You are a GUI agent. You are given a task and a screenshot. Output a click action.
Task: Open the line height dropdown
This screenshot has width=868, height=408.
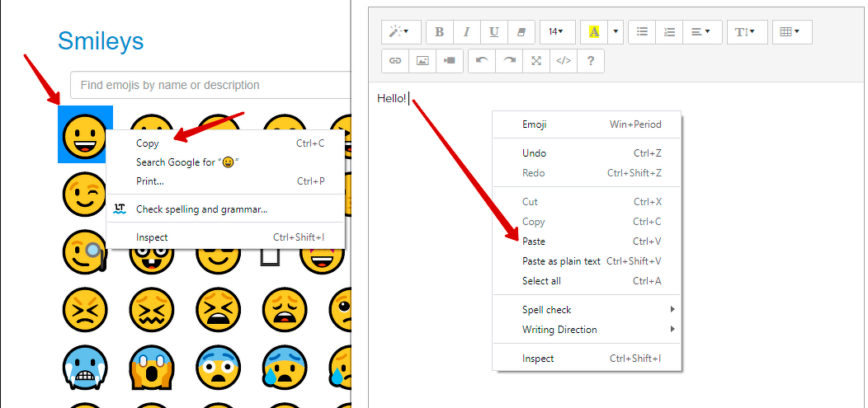pyautogui.click(x=748, y=32)
